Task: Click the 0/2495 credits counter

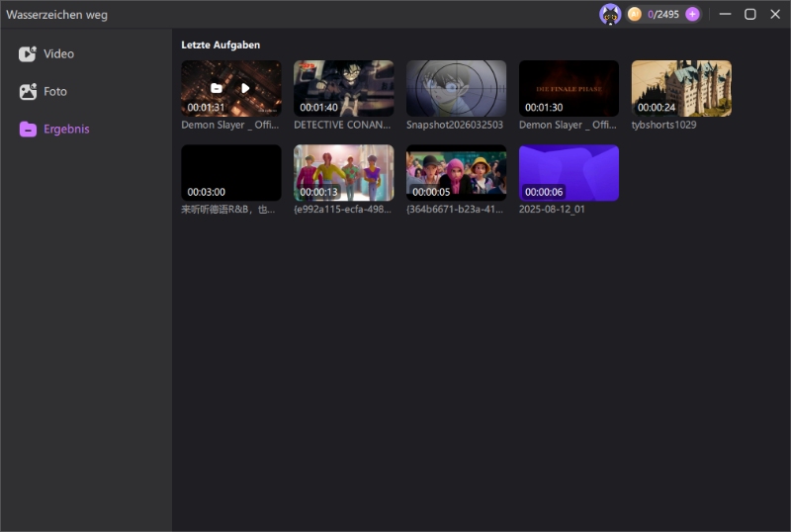Action: [662, 15]
